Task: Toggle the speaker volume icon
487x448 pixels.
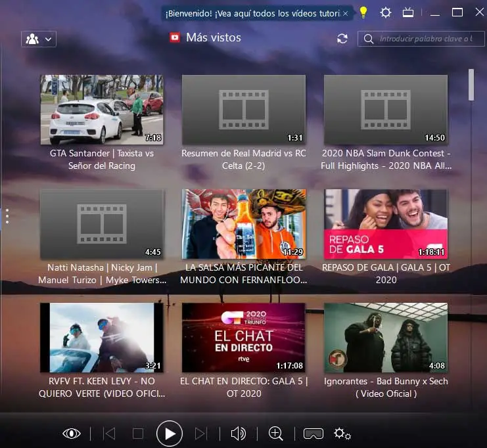Action: [x=239, y=434]
